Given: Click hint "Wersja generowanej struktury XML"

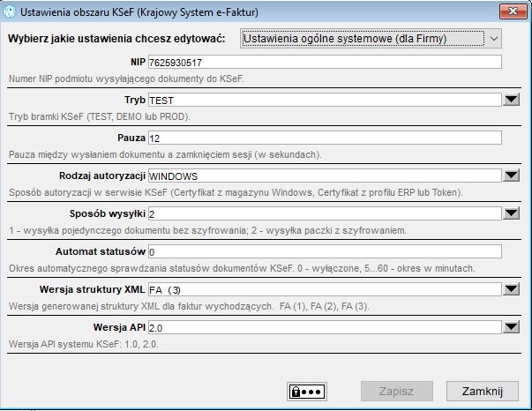Looking at the screenshot, I should tap(189, 307).
